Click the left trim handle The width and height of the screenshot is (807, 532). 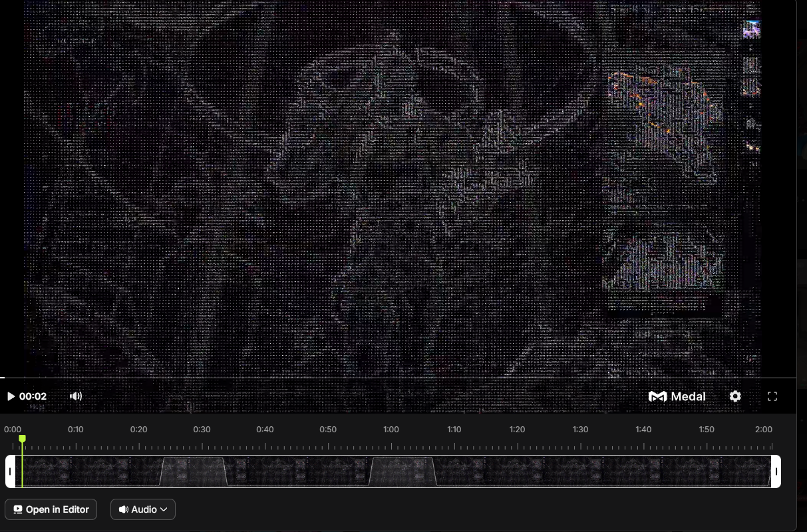[10, 471]
